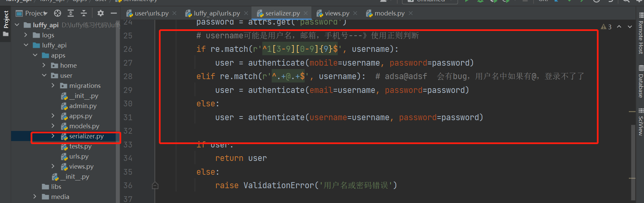Select tests.py in project tree

(x=76, y=146)
